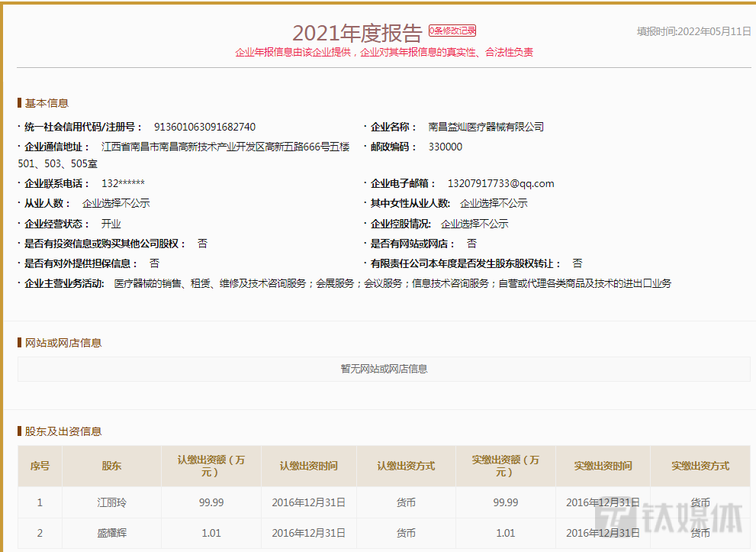Click the brown marker beside 基本信息
Viewport: 756px width, 552px height.
(x=20, y=103)
